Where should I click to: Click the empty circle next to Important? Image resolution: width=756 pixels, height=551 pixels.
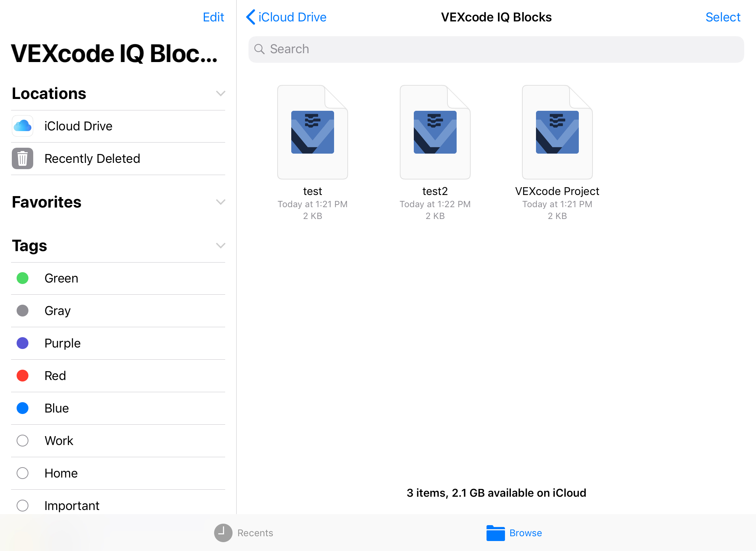23,506
